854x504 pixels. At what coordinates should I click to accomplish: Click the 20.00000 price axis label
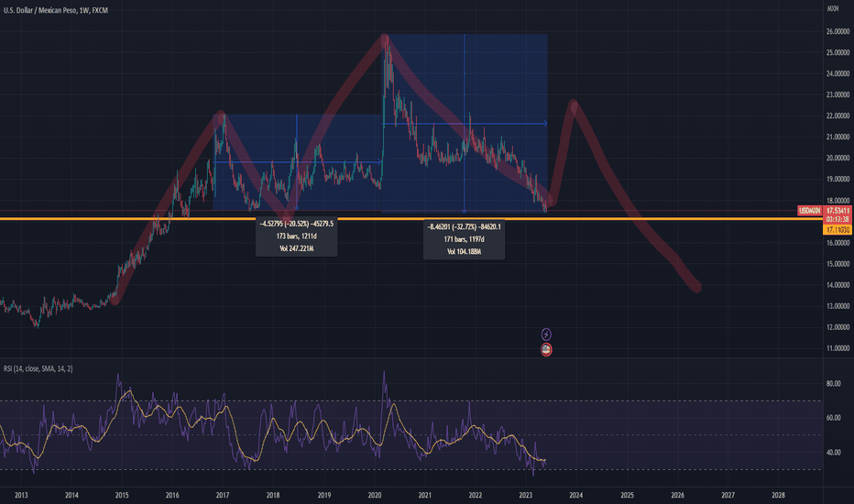coord(838,158)
